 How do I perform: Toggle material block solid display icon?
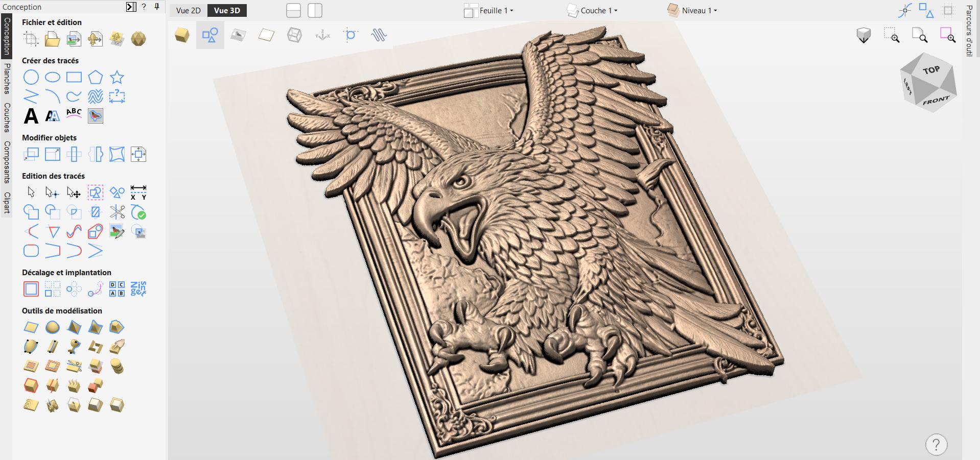182,35
